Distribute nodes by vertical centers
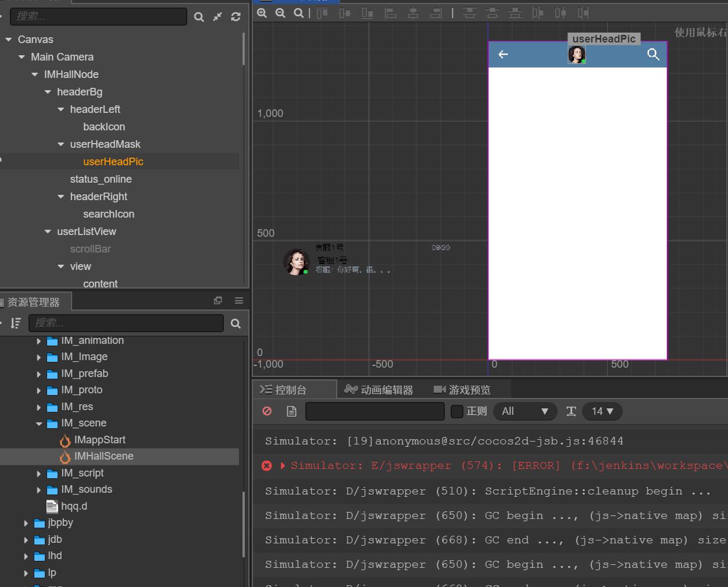 tap(493, 13)
